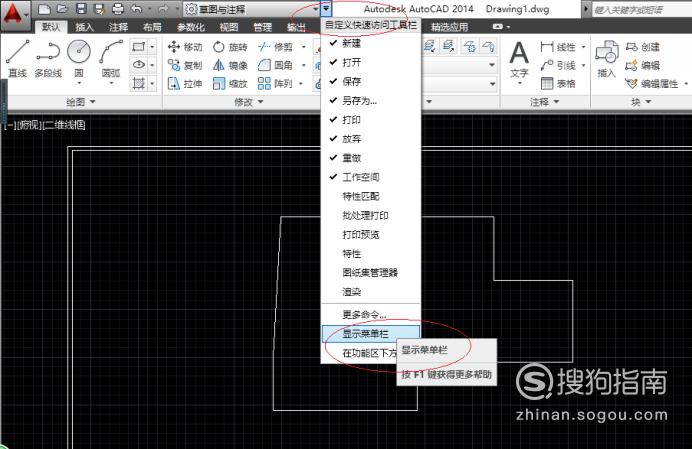Image resolution: width=692 pixels, height=449 pixels.
Task: Activate the Rotate (旋转) command
Action: [x=230, y=47]
